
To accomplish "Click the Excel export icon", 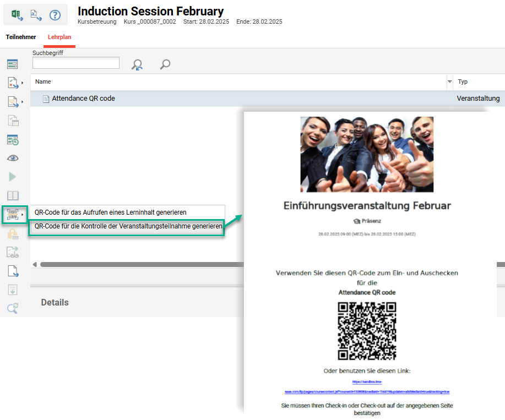I will coord(17,15).
